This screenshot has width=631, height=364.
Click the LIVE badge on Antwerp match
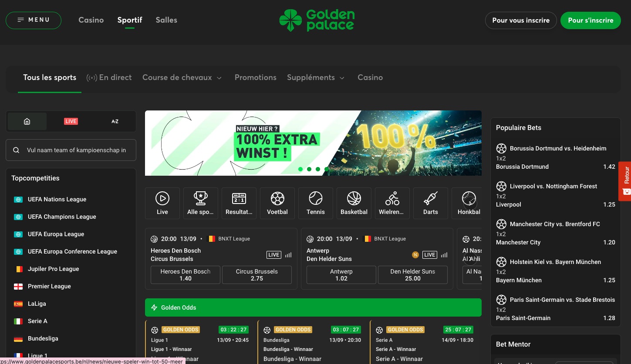(x=430, y=255)
